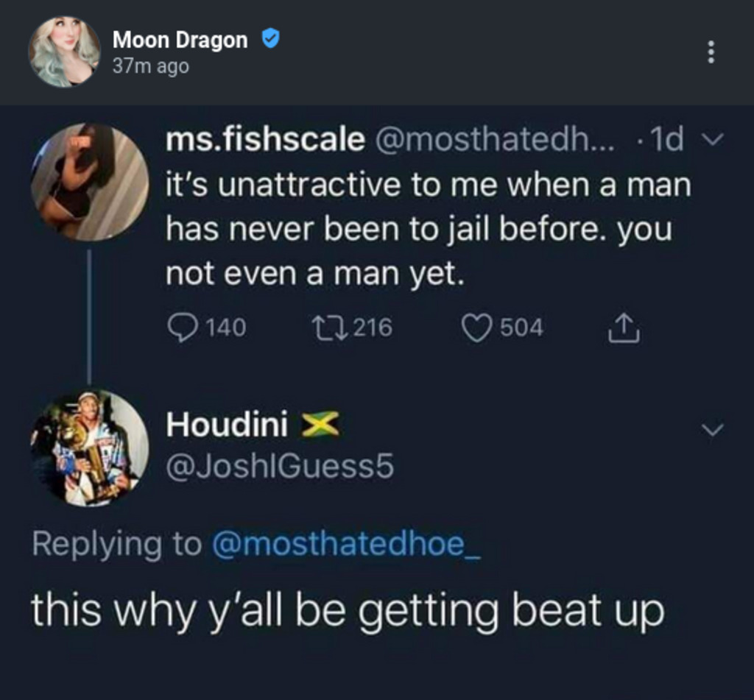
Task: Expand the chevron on Houdini's reply
Action: pos(712,428)
